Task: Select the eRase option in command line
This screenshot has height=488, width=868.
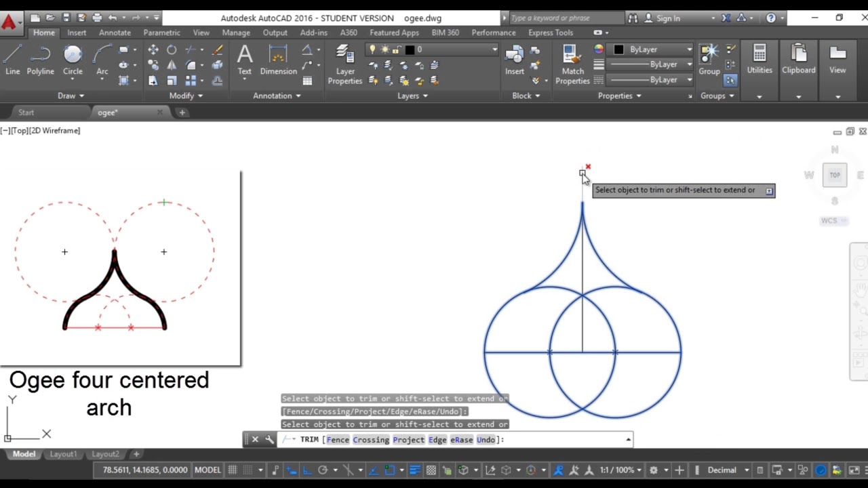Action: 461,440
